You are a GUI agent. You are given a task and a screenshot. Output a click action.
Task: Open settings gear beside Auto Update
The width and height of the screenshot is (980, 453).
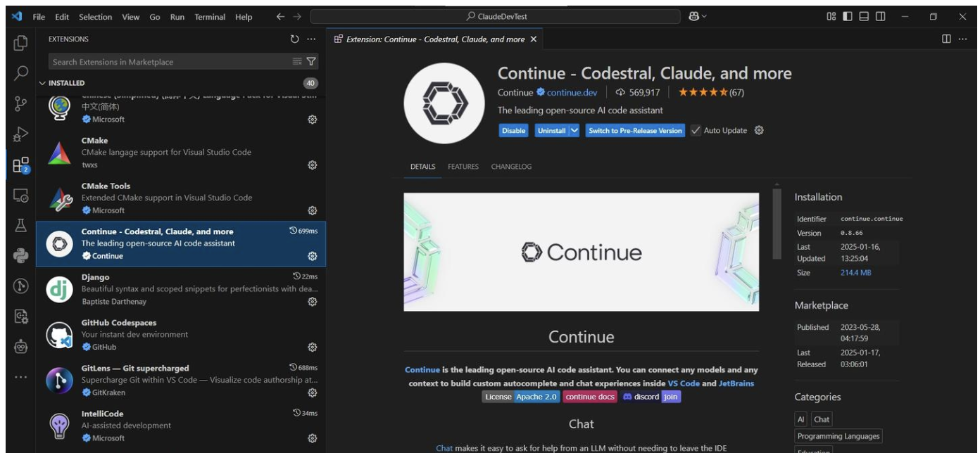click(759, 130)
